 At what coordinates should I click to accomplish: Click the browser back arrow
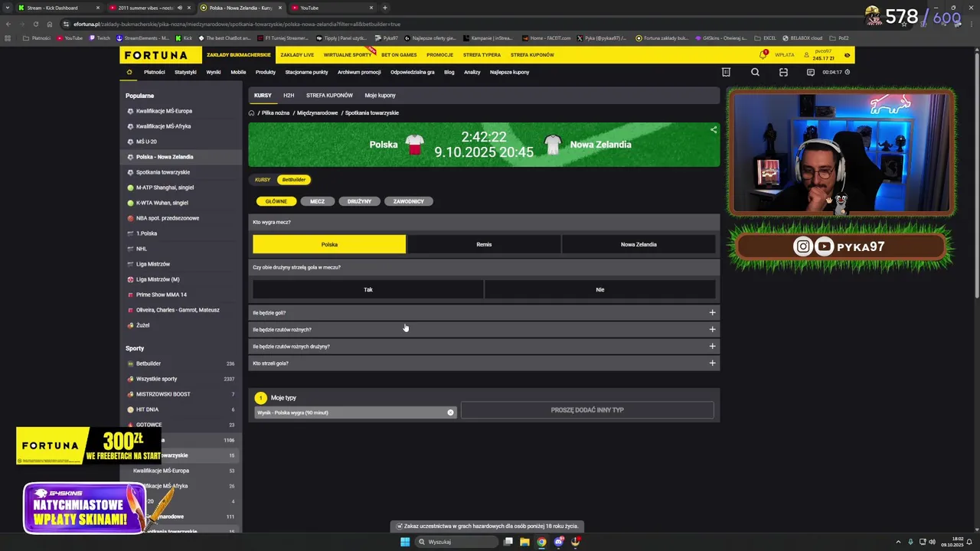tap(8, 24)
